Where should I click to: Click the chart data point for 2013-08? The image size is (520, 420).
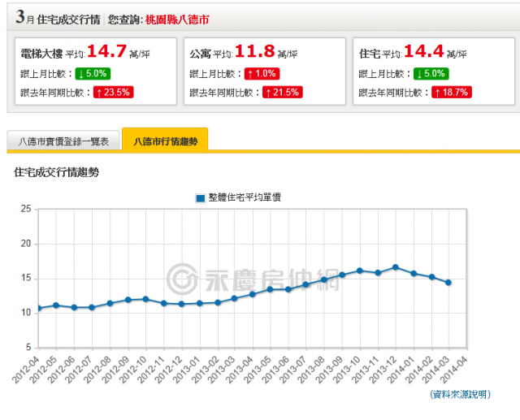324,279
